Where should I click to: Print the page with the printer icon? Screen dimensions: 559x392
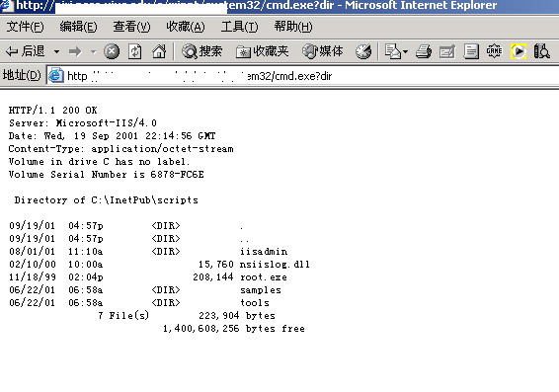pos(424,51)
